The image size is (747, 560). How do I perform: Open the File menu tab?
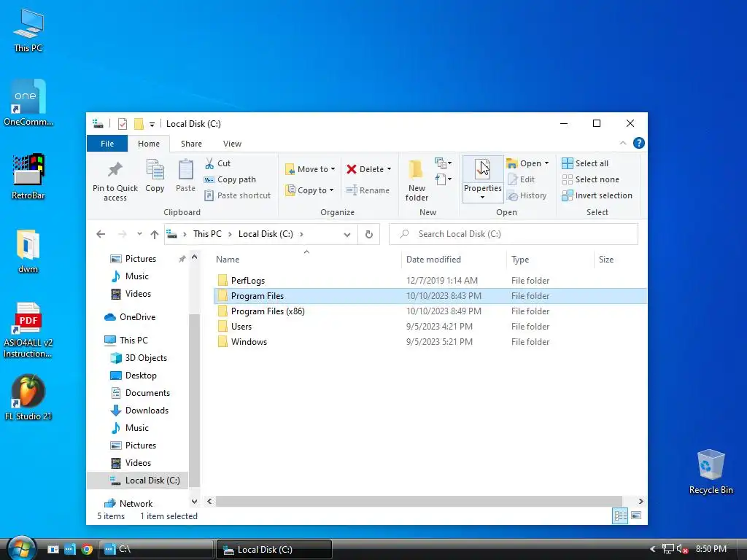[x=107, y=144]
